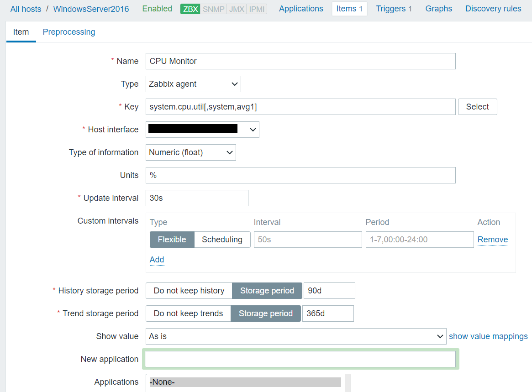Viewport: 532px width, 392px height.
Task: Open the Show value dropdown set to As is
Action: click(x=296, y=336)
